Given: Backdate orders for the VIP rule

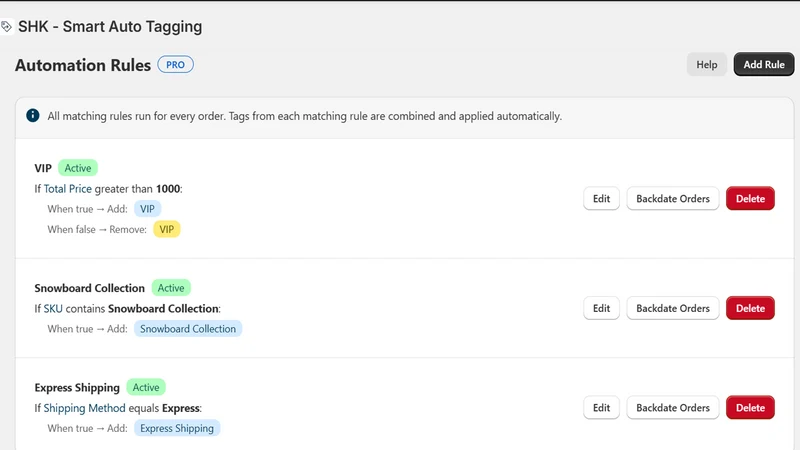Looking at the screenshot, I should 673,198.
